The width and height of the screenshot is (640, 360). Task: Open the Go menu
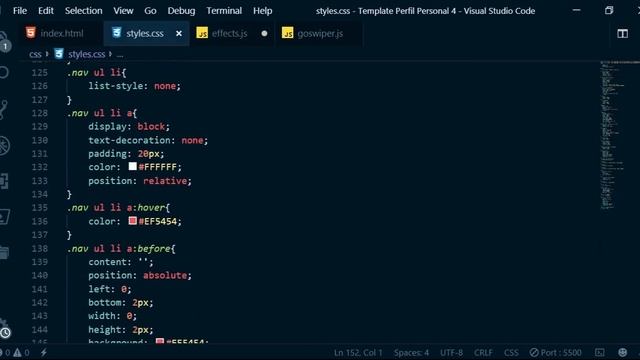tap(150, 11)
